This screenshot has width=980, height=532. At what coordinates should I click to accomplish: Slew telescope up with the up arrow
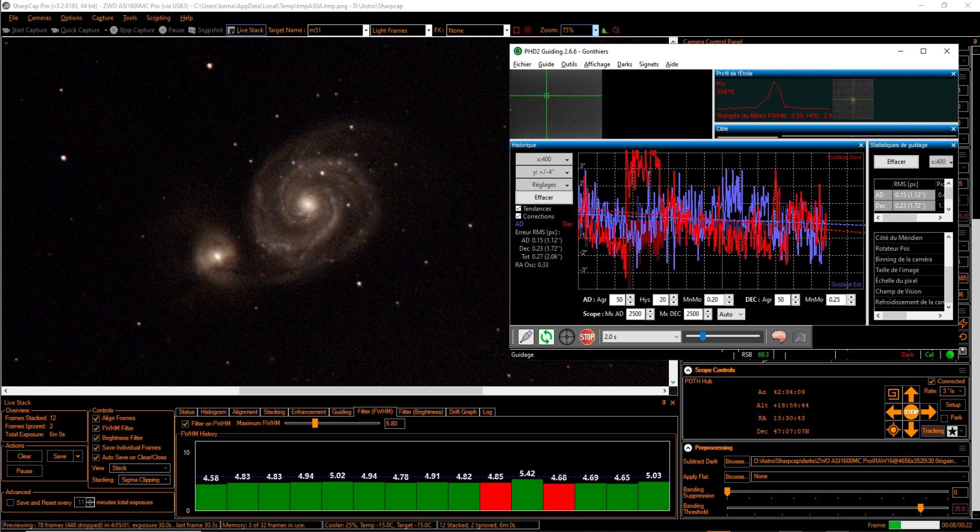911,394
